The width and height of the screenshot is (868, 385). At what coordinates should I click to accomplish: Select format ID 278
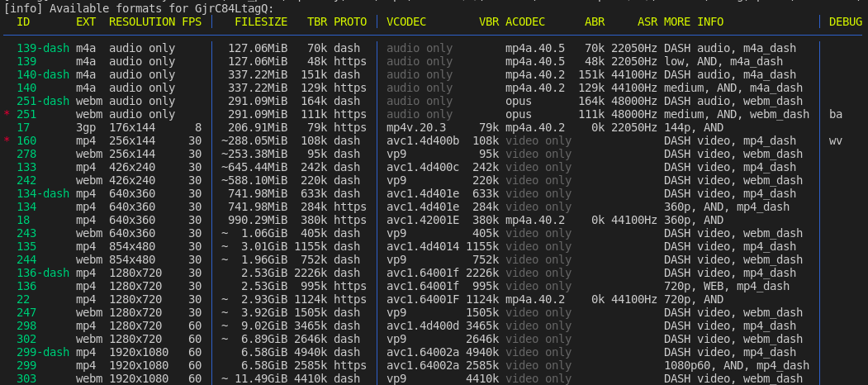[x=26, y=154]
